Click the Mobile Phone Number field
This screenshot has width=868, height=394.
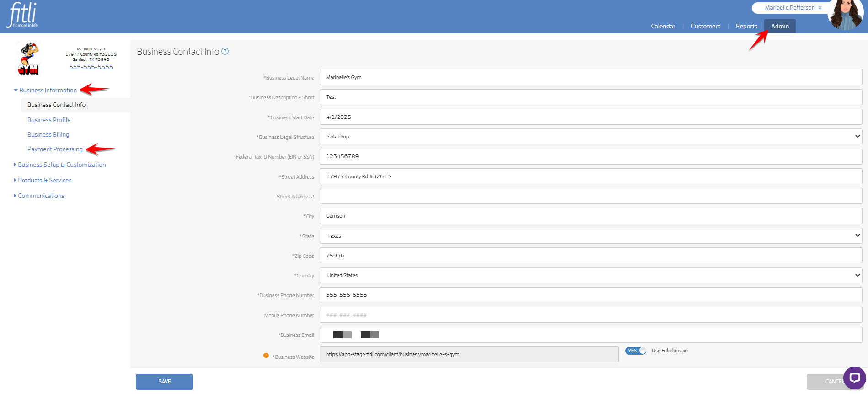click(x=591, y=315)
